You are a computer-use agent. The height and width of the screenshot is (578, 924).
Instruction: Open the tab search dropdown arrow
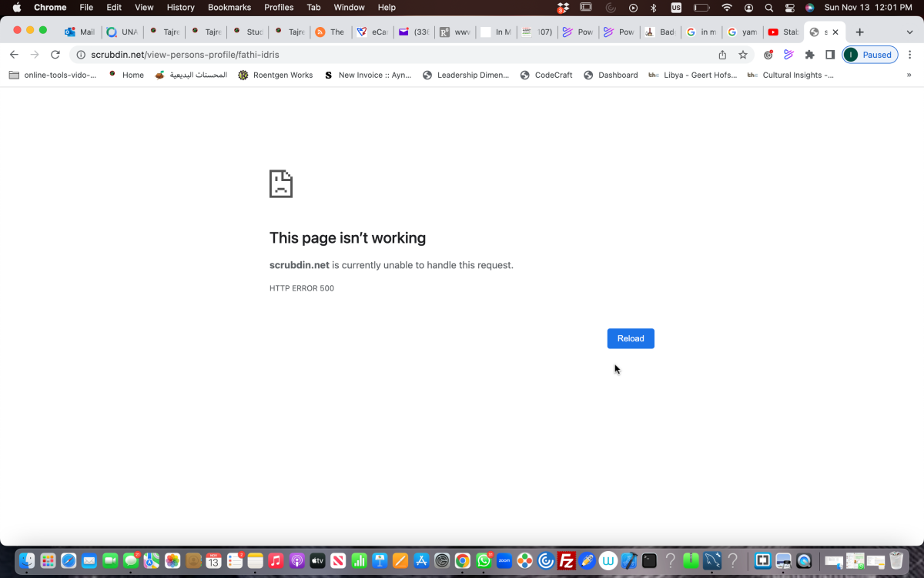coord(909,32)
